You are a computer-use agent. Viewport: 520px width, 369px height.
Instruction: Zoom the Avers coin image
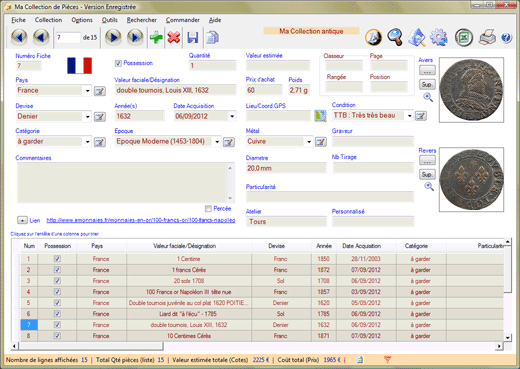[428, 97]
